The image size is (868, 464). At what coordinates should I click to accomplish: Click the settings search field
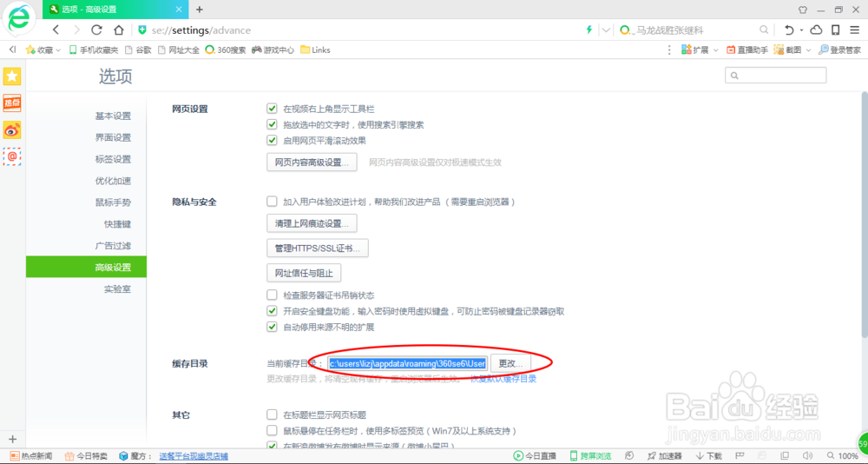point(775,76)
